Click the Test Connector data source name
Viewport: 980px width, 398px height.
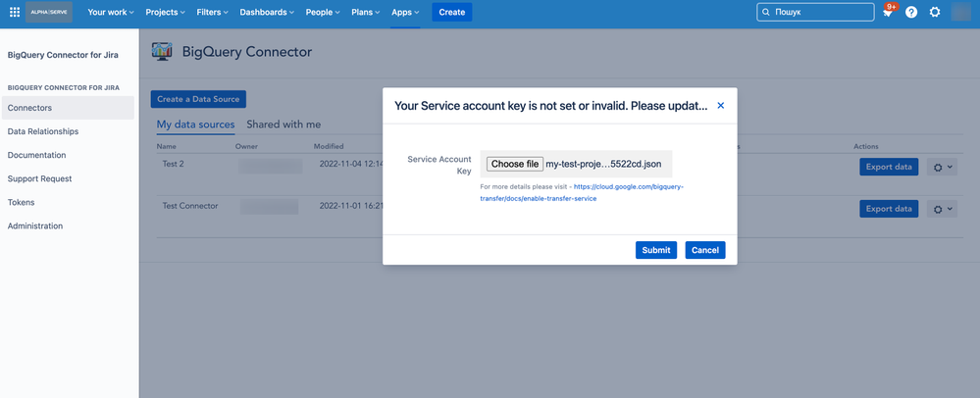pyautogui.click(x=190, y=206)
